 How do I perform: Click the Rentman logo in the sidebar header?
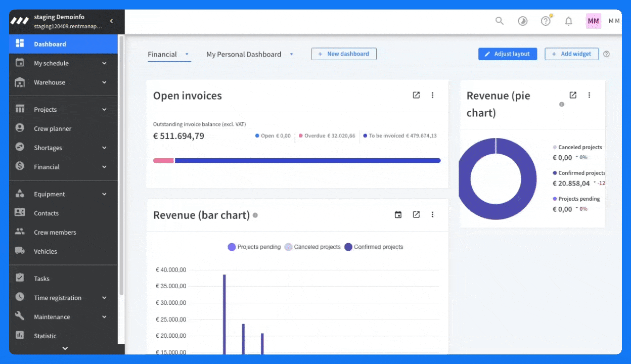20,21
